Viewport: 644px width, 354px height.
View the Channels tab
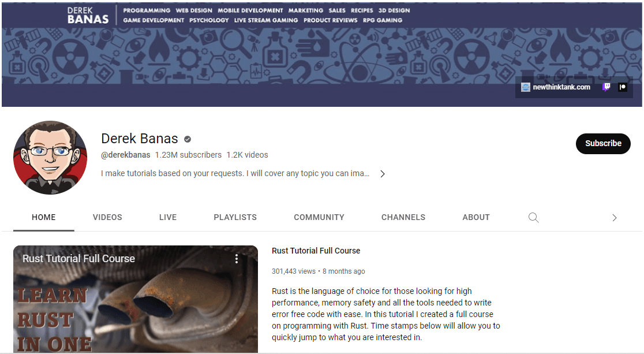point(403,218)
